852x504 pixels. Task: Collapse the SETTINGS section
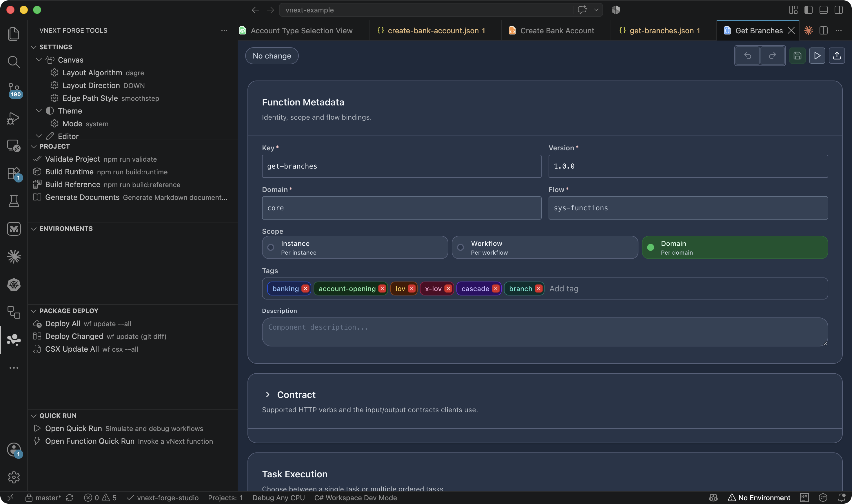click(x=34, y=47)
